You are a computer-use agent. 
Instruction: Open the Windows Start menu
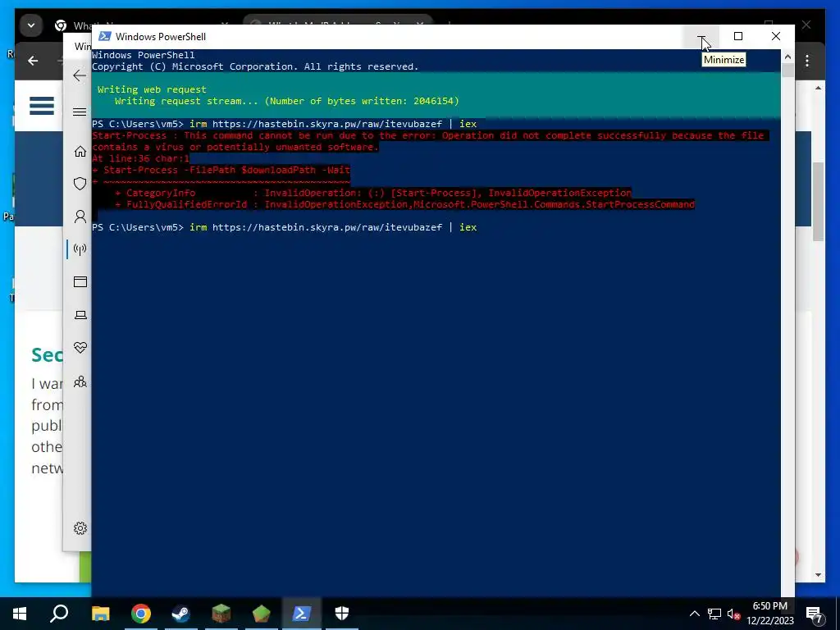[x=20, y=614]
